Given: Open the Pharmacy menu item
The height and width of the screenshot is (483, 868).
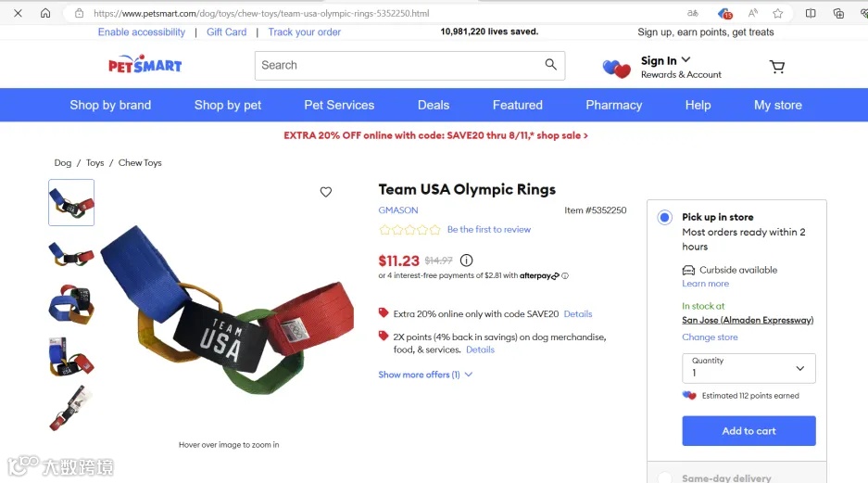Looking at the screenshot, I should 614,105.
